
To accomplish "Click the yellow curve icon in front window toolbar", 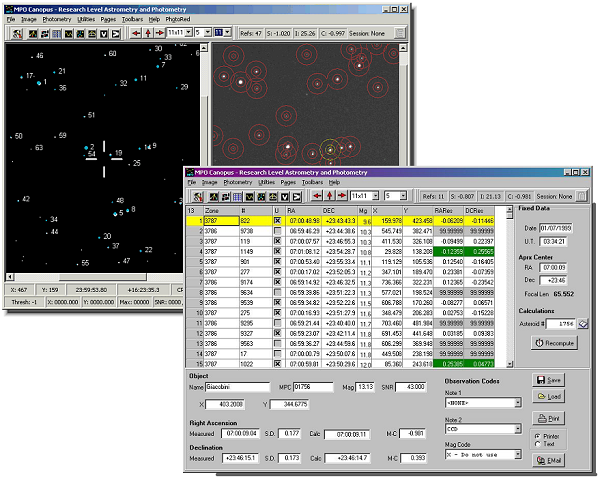I will [249, 197].
